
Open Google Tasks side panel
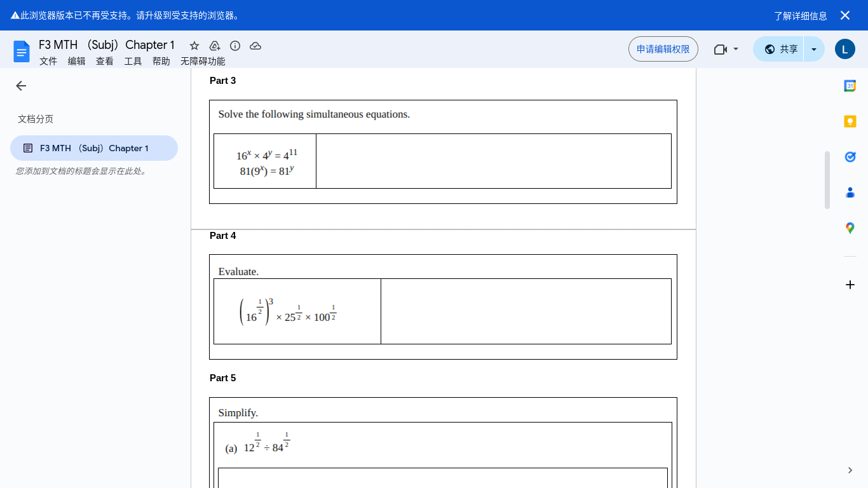click(850, 157)
